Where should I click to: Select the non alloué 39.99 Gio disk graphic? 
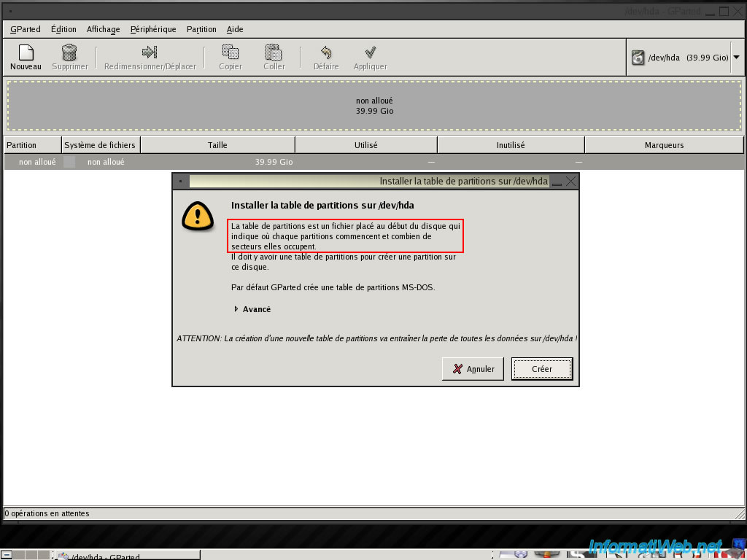click(374, 106)
